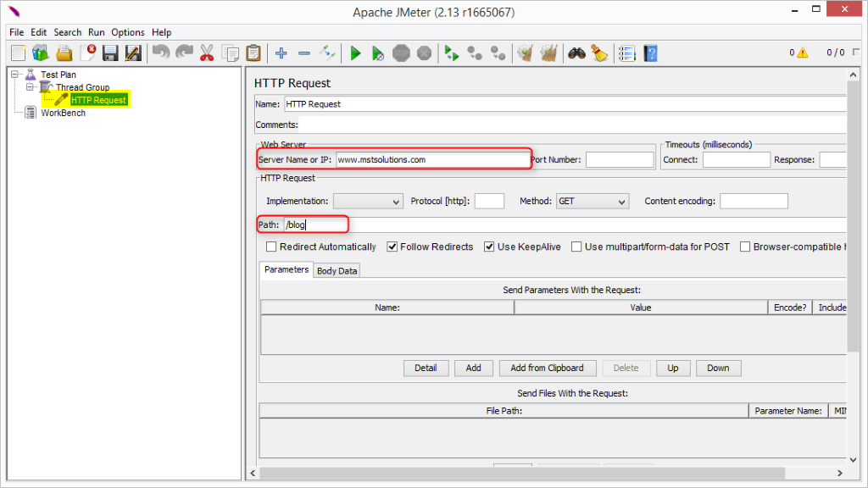The height and width of the screenshot is (488, 868).
Task: Enable Use multipart/form-data for POST
Action: (x=576, y=247)
